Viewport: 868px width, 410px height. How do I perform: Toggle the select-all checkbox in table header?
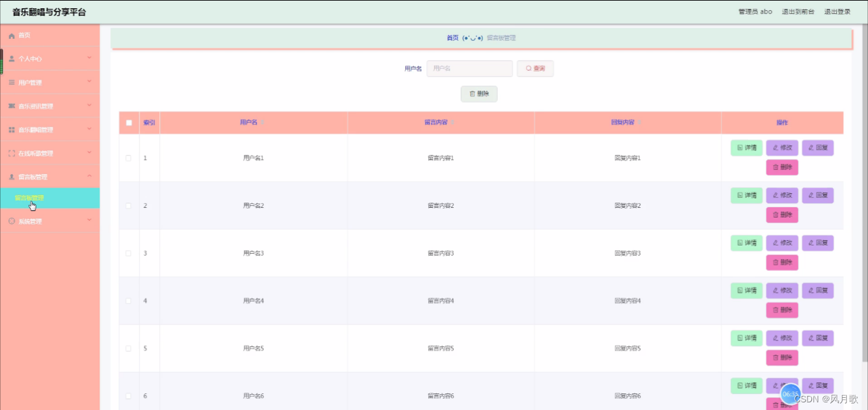pyautogui.click(x=129, y=122)
